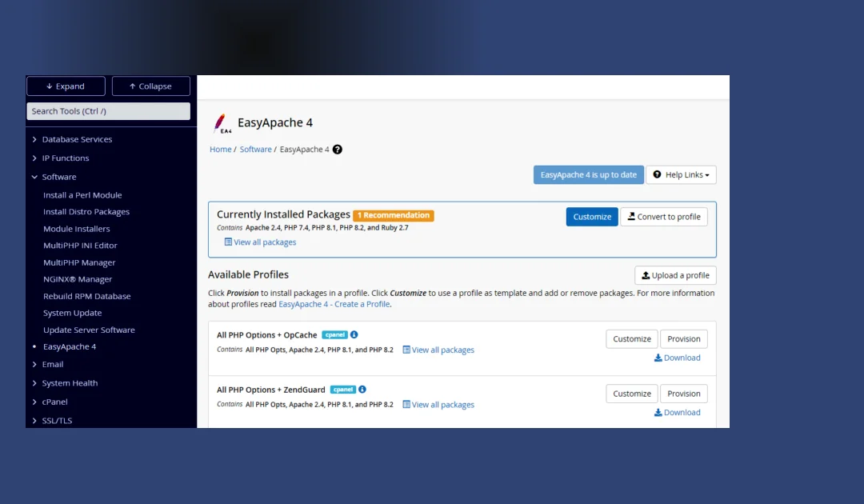Viewport: 864px width, 504px height.
Task: Open MultiPHP Manager
Action: point(79,262)
